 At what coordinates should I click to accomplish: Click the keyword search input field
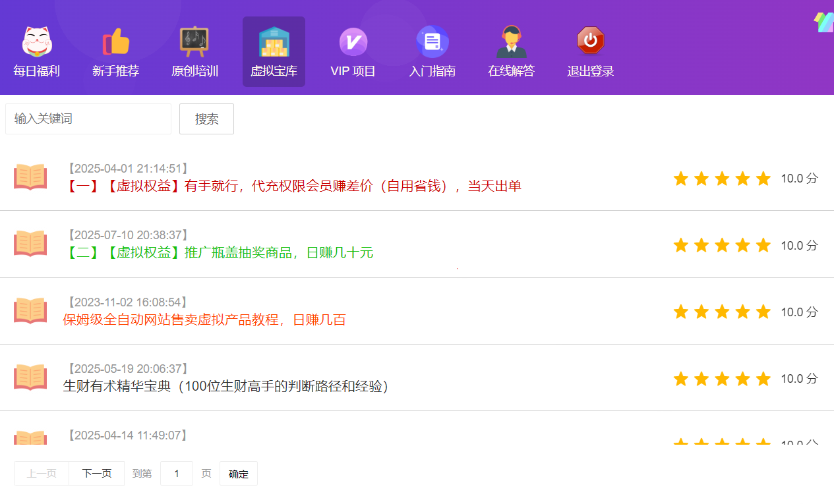(x=88, y=119)
